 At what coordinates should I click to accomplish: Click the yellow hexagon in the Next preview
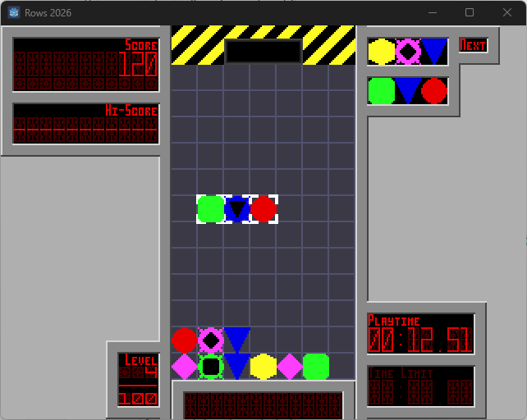click(x=382, y=52)
